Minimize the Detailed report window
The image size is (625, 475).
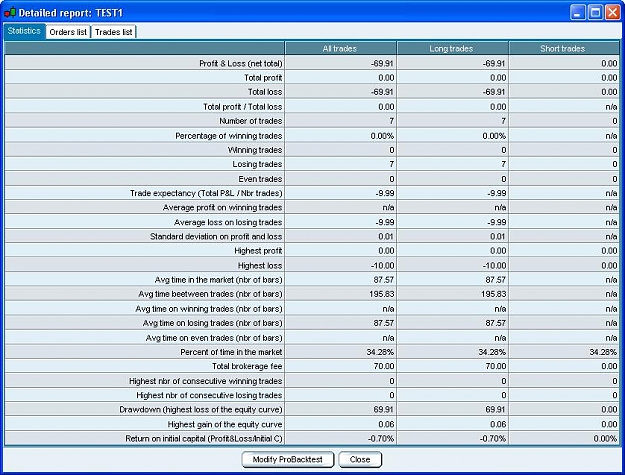coord(578,12)
